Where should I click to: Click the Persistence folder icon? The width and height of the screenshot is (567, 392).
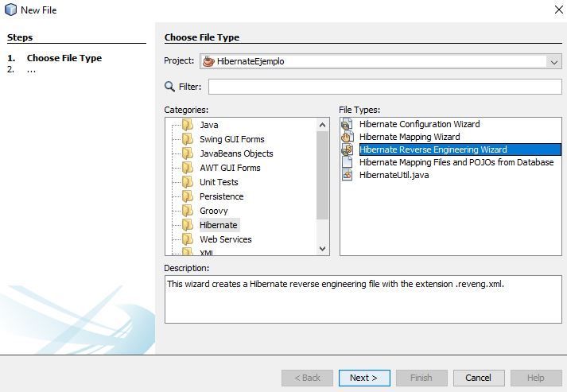188,196
